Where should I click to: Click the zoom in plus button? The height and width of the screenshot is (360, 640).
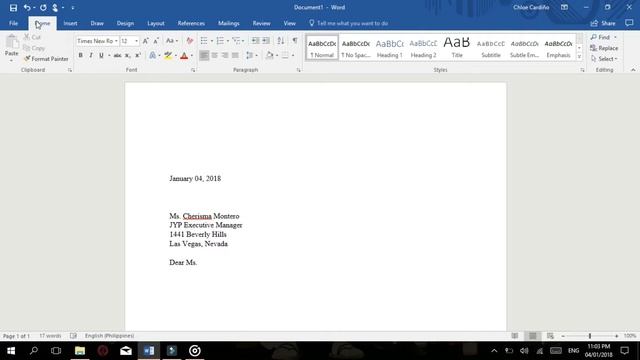tap(616, 336)
